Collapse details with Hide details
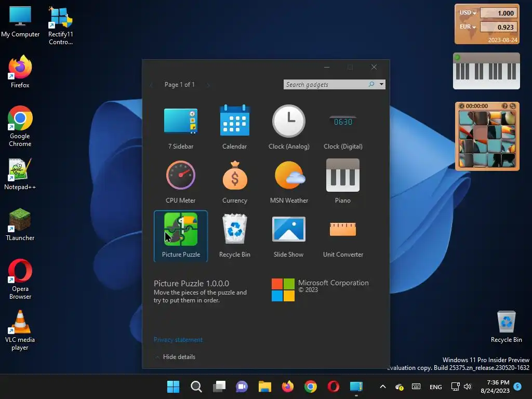Screen dimensions: 532x399 179,356
